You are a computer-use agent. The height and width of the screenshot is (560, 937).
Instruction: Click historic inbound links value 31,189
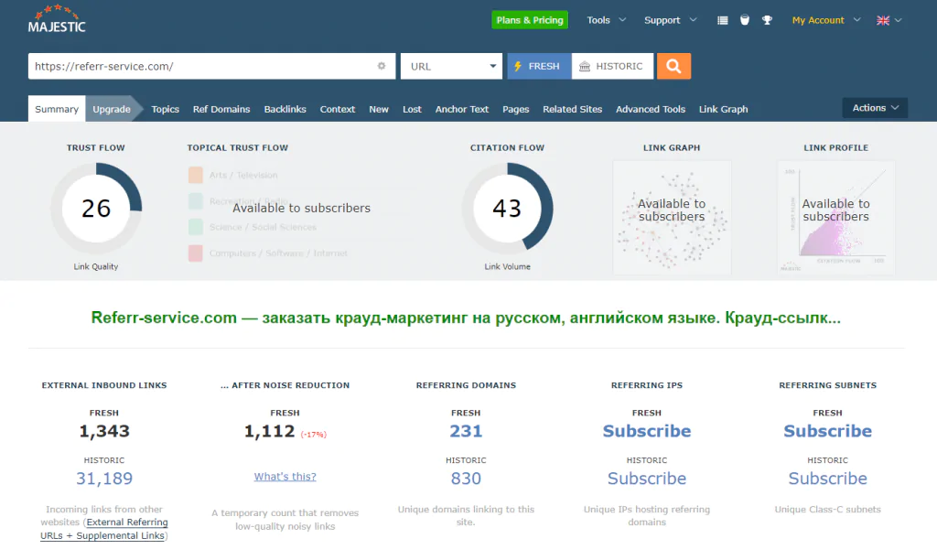tap(104, 479)
